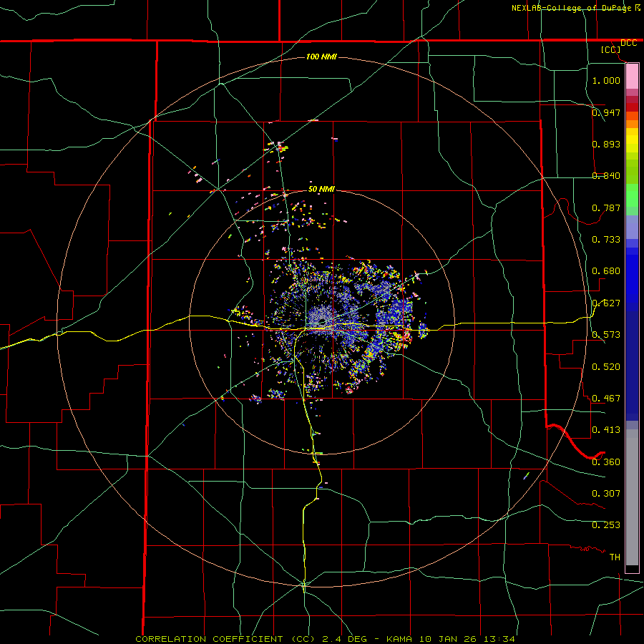The height and width of the screenshot is (644, 644).
Task: Pick the pink segment of the CC color bar
Action: (x=632, y=77)
